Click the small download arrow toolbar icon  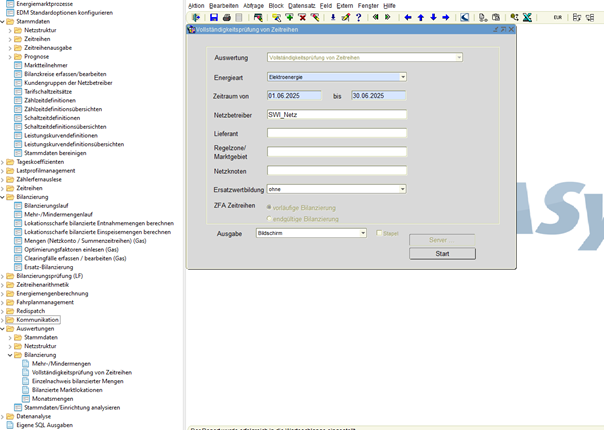point(333,17)
